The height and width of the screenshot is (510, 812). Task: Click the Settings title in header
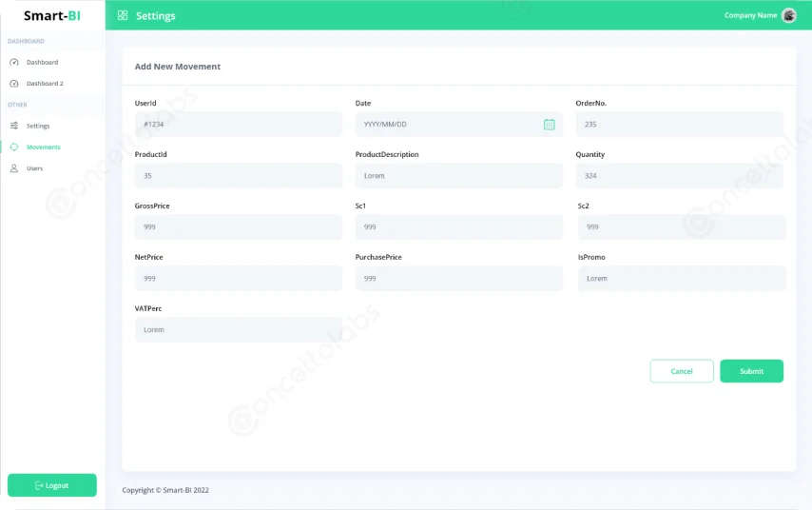pos(155,16)
